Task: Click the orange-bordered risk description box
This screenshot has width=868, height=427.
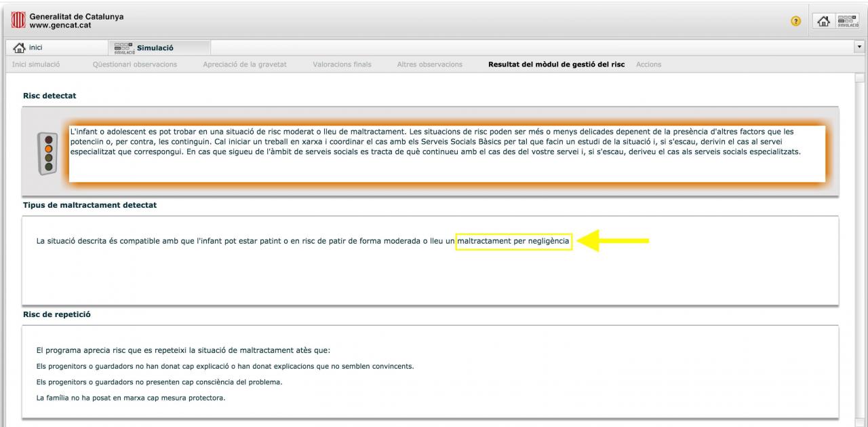Action: tap(448, 153)
